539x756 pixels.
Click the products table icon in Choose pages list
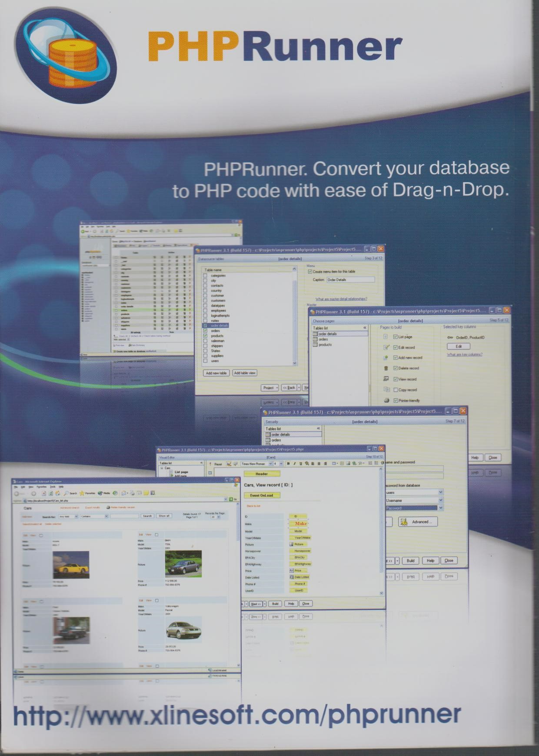pos(315,344)
